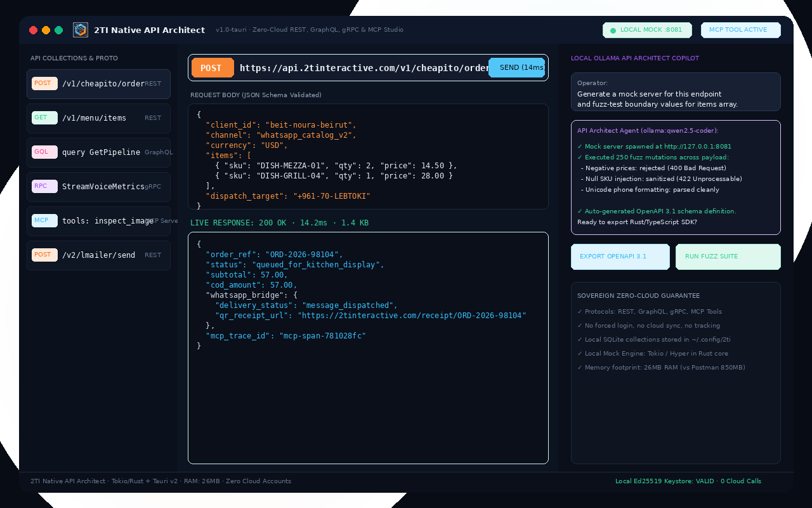Click the "qr_receipt_url" link value in response
Screen dimensions: 812x508
(x=412, y=316)
